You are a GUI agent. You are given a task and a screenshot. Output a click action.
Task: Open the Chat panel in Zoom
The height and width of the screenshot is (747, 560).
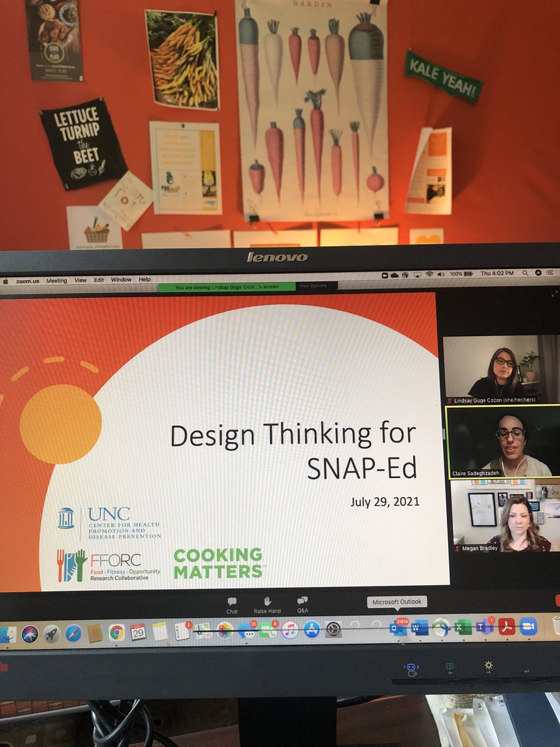pos(232,605)
